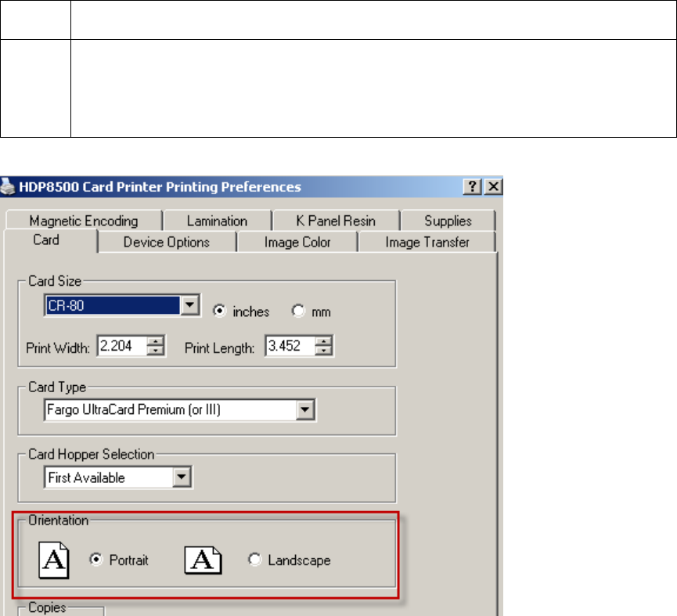Click the dialog title text
Image resolution: width=677 pixels, height=616 pixels.
(x=160, y=187)
